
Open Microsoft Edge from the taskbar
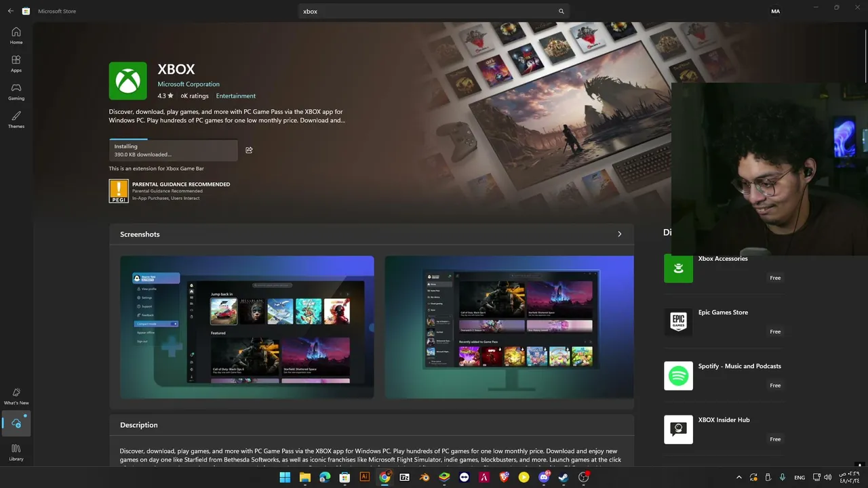(325, 477)
